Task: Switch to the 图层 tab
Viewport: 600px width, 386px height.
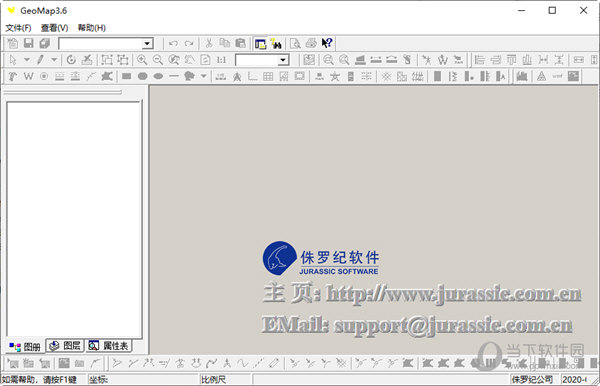Action: [x=65, y=346]
